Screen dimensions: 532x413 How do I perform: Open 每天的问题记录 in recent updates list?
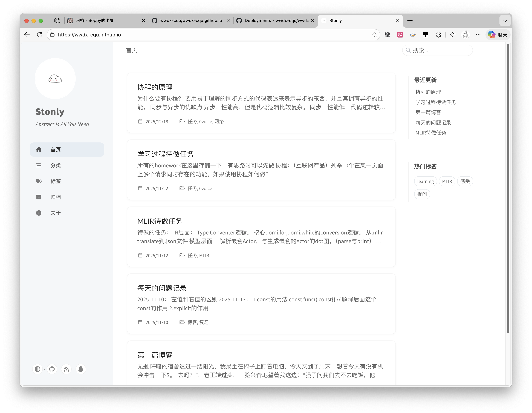coord(433,123)
